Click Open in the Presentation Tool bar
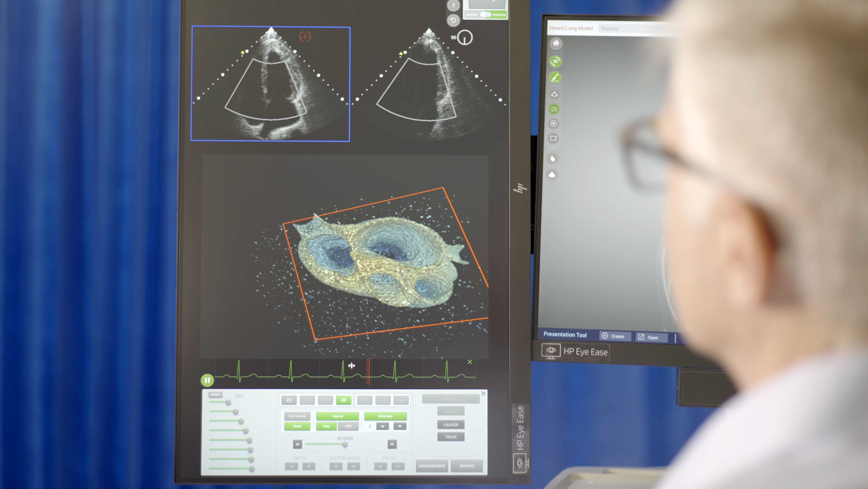 pos(651,337)
